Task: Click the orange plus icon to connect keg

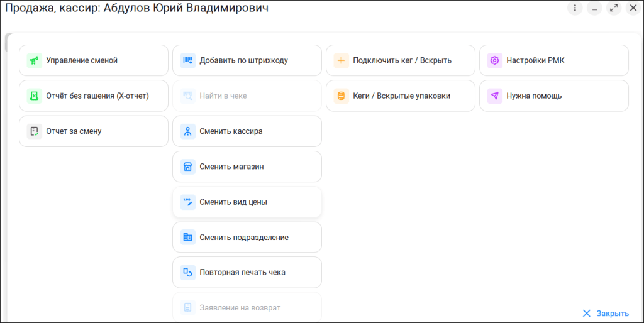Action: coord(341,61)
